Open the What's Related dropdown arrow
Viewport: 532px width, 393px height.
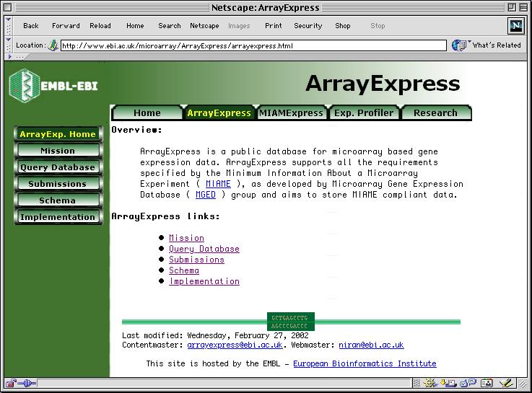470,42
